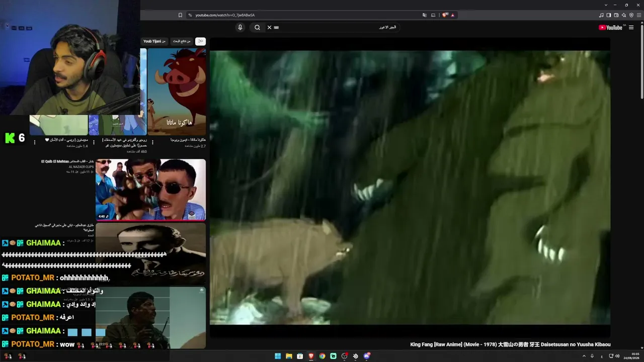Open options menu for Hakuna Matata video
644x362 pixels.
(152, 142)
